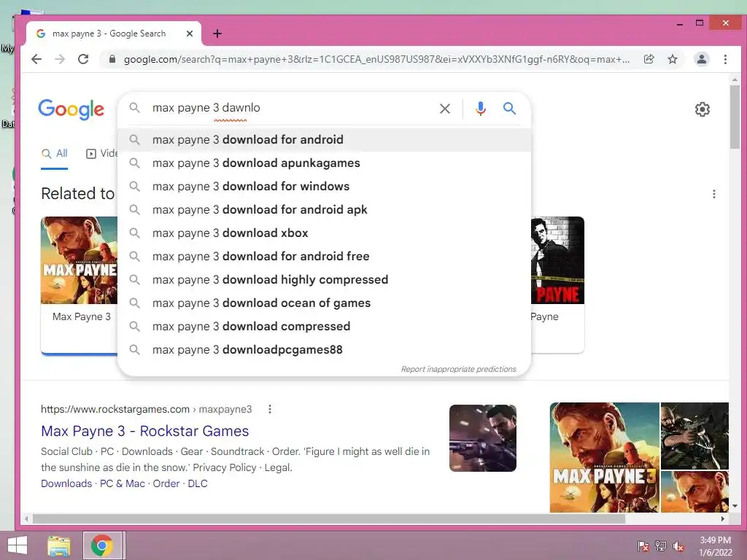Click the address bar URL
Screen dimensions: 747x560
pyautogui.click(x=376, y=59)
